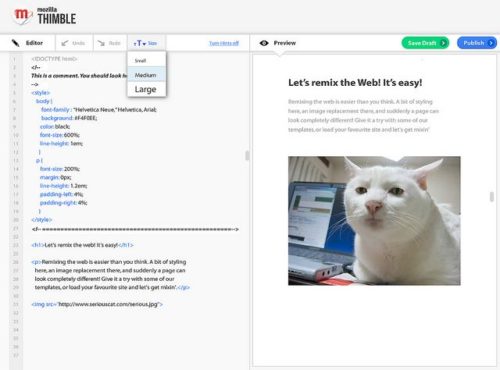Click the Publish button
Image resolution: width=500 pixels, height=370 pixels.
coord(477,43)
